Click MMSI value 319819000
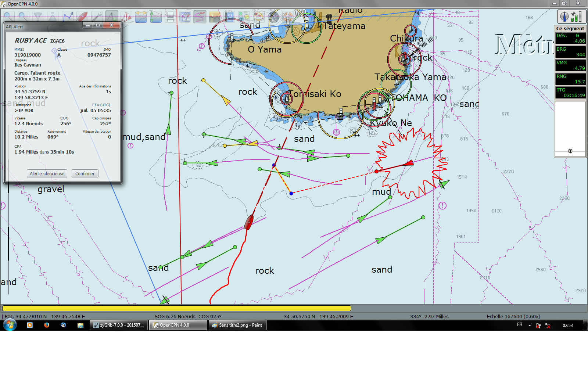 pos(28,55)
